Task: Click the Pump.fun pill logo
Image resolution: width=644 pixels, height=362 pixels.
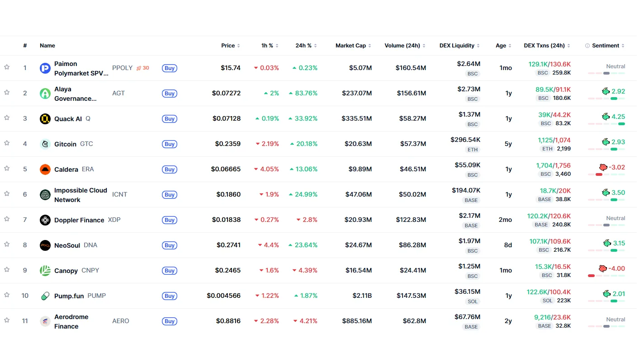Action: 45,296
